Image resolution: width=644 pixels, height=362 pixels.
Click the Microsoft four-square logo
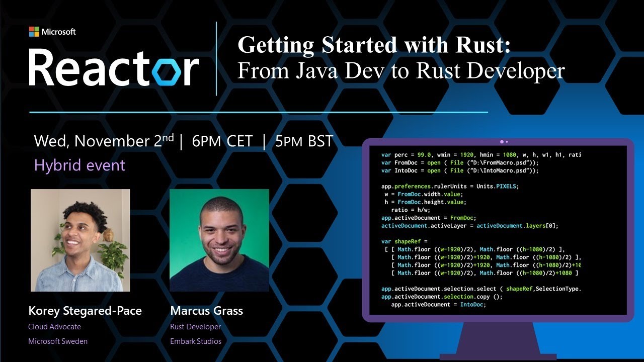[34, 32]
